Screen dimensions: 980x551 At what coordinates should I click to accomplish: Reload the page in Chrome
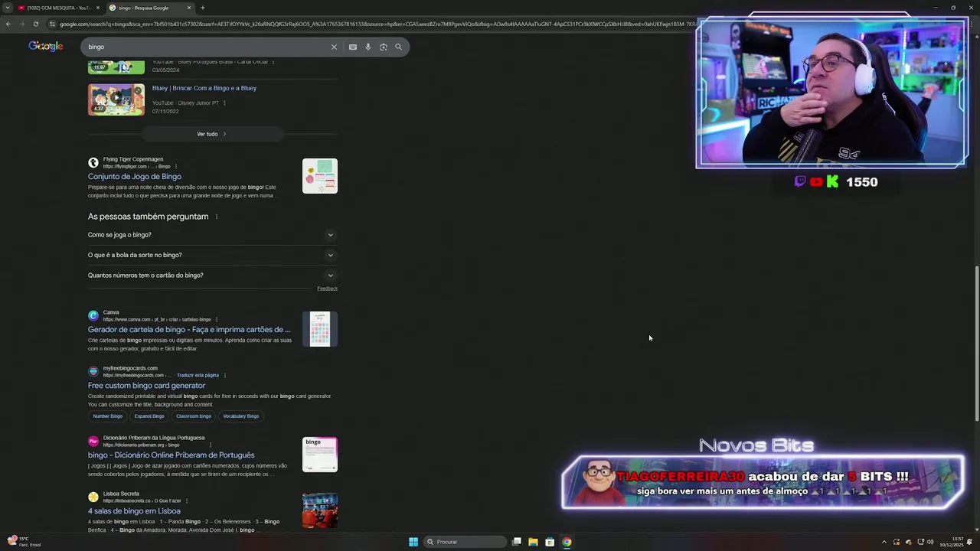[35, 24]
